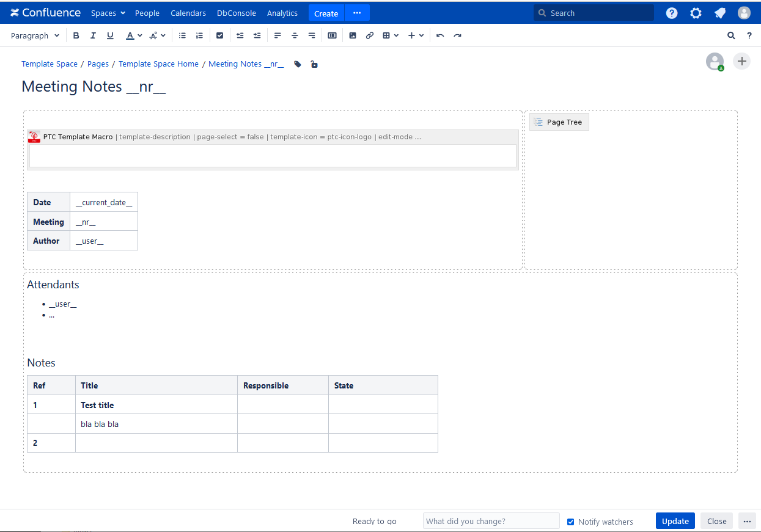Image resolution: width=761 pixels, height=532 pixels.
Task: Toggle underline formatting
Action: click(110, 35)
